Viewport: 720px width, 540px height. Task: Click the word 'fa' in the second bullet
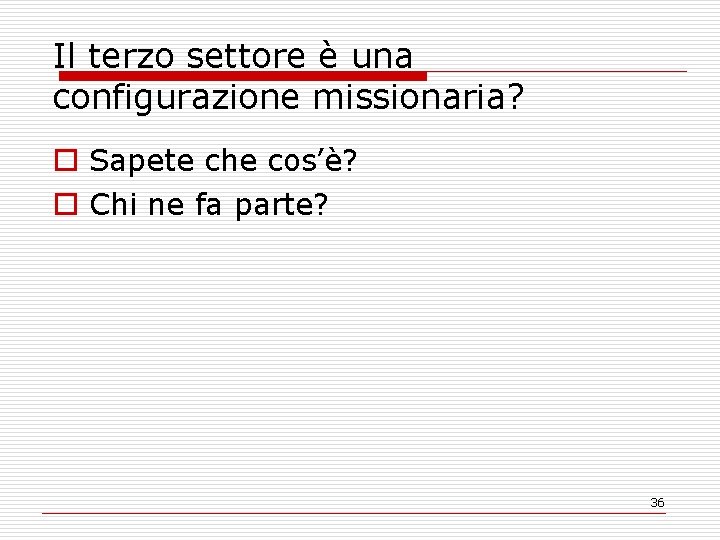[208, 204]
